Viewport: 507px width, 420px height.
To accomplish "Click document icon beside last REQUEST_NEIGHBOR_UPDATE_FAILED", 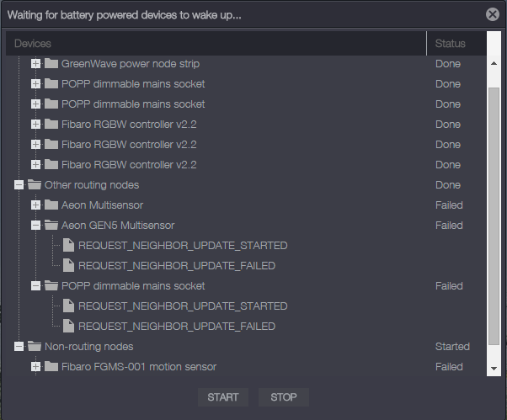I will [x=68, y=327].
